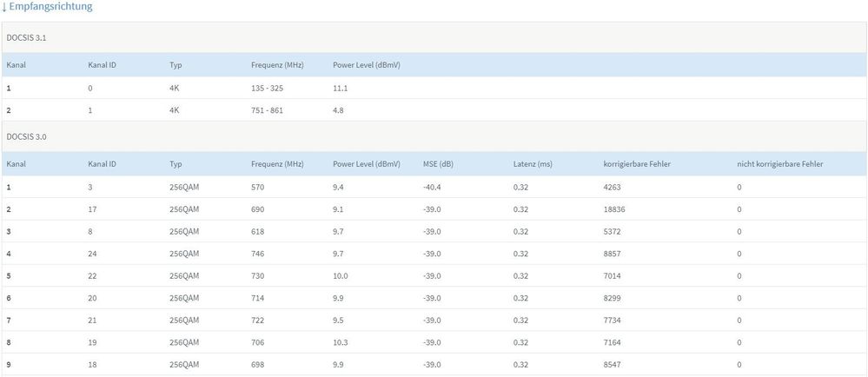868x377 pixels.
Task: Select frequency value 690
Action: pos(257,209)
